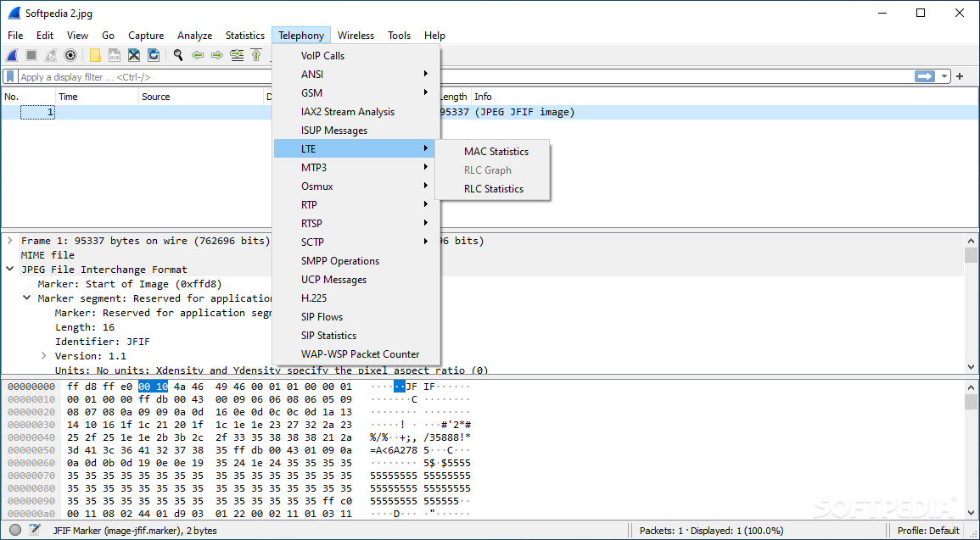Sort packets by the Info column header
Screen dimensions: 980x540
725,97
